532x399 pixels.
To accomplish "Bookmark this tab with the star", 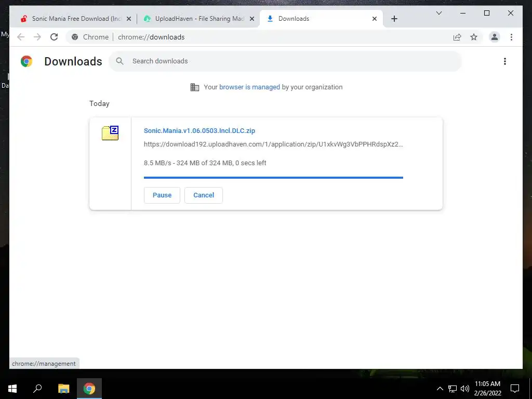I will tap(474, 37).
